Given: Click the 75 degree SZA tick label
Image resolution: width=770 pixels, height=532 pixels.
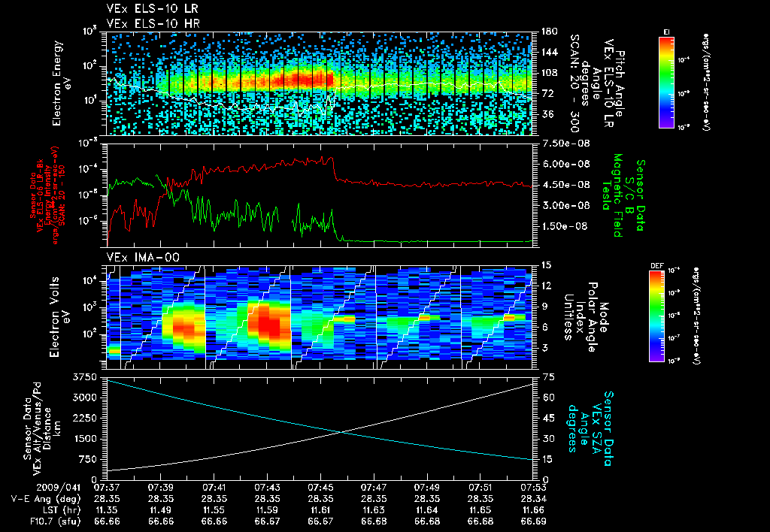Looking at the screenshot, I should click(x=547, y=377).
